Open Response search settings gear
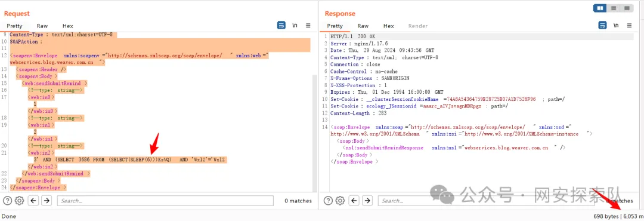The height and width of the screenshot is (221, 644). tap(340, 201)
